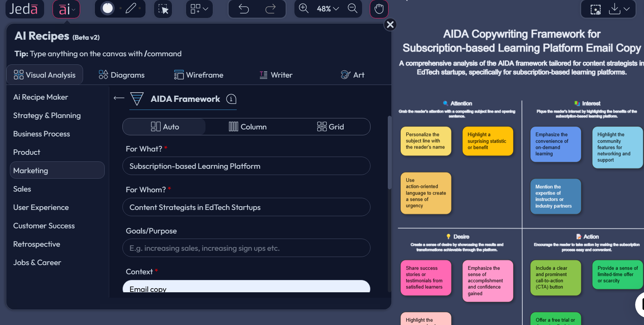Select 'Include a clear and prominent' green note
This screenshot has width=644, height=325.
tap(555, 278)
